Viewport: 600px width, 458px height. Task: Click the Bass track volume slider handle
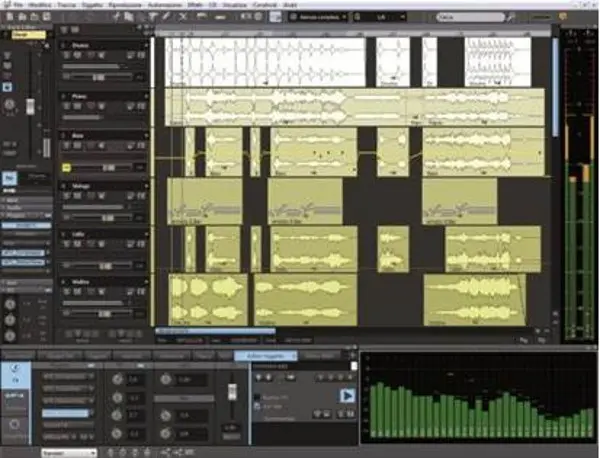(x=108, y=168)
